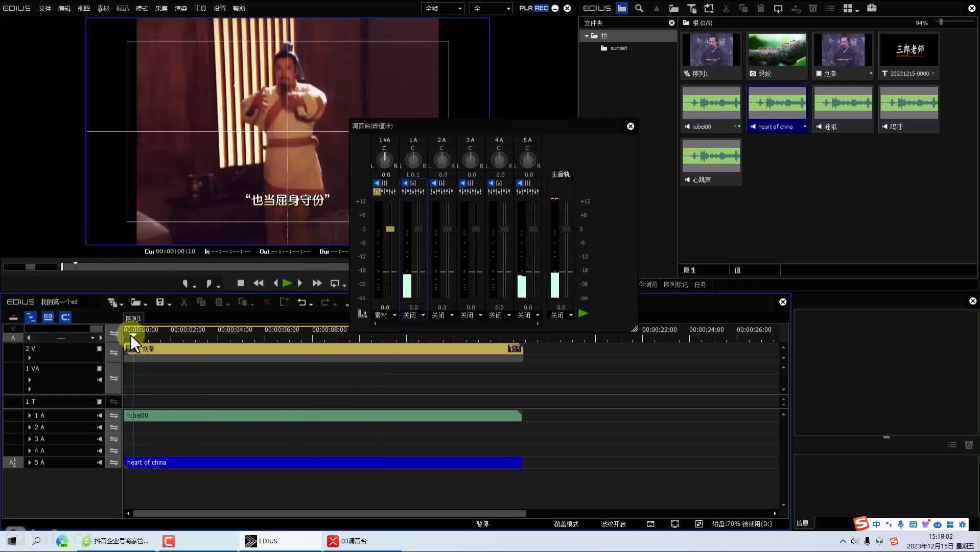Adjust the 1 VA volume fader
980x552 pixels.
[390, 229]
